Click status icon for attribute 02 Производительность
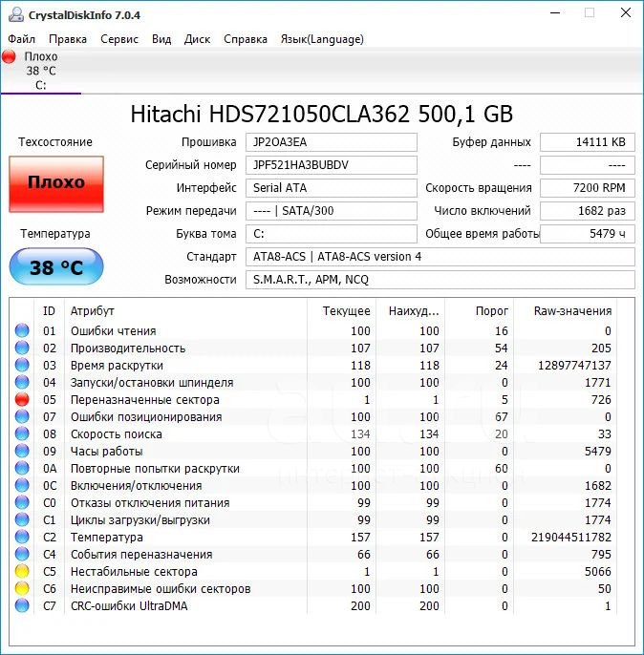 tap(22, 348)
